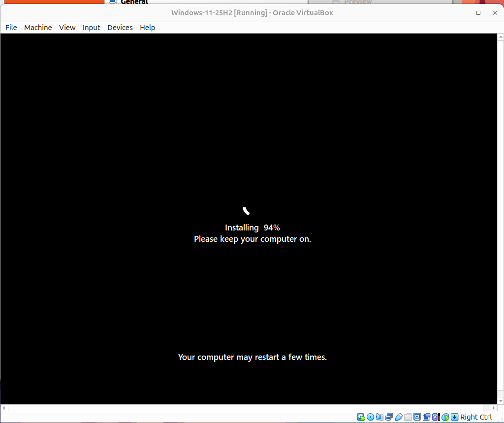Click the Right Ctrl host key indicator
The image size is (504, 423).
click(x=475, y=417)
